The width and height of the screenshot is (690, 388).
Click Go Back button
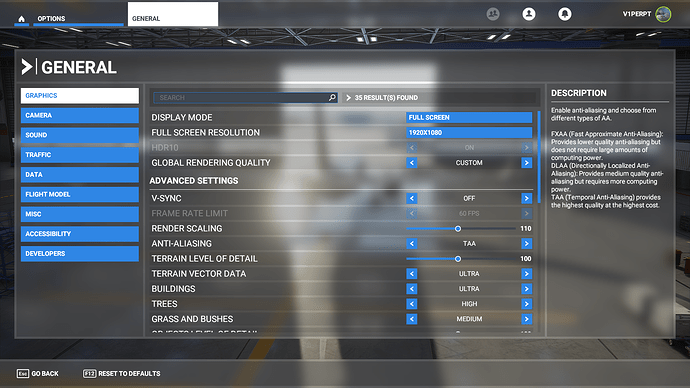tap(38, 373)
